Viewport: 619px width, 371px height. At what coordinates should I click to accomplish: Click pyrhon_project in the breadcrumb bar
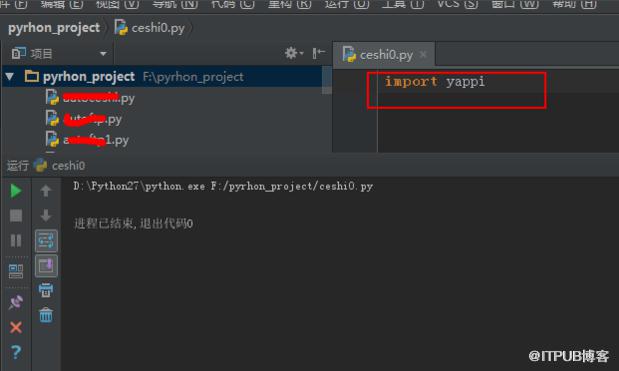pos(54,28)
